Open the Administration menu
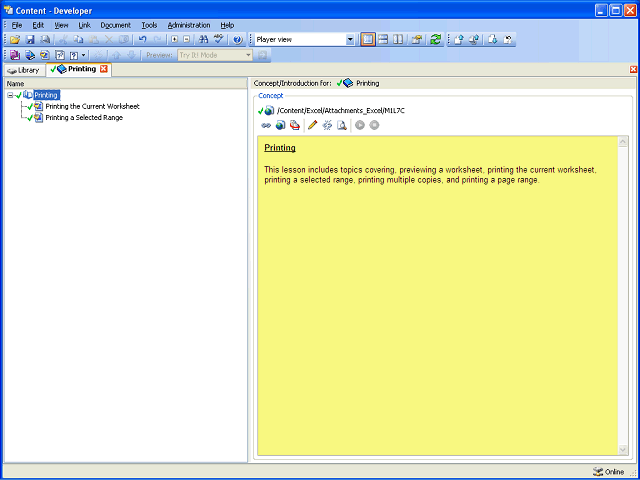 coord(189,25)
